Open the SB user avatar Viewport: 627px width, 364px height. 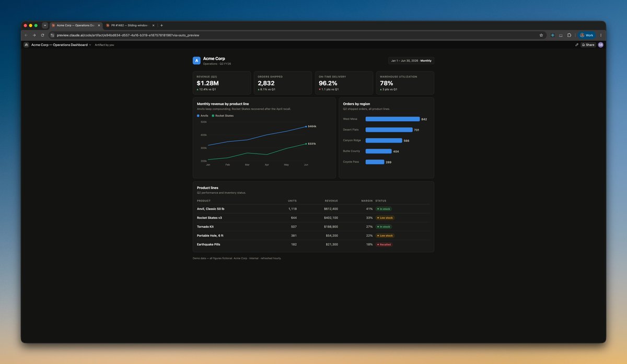click(601, 45)
